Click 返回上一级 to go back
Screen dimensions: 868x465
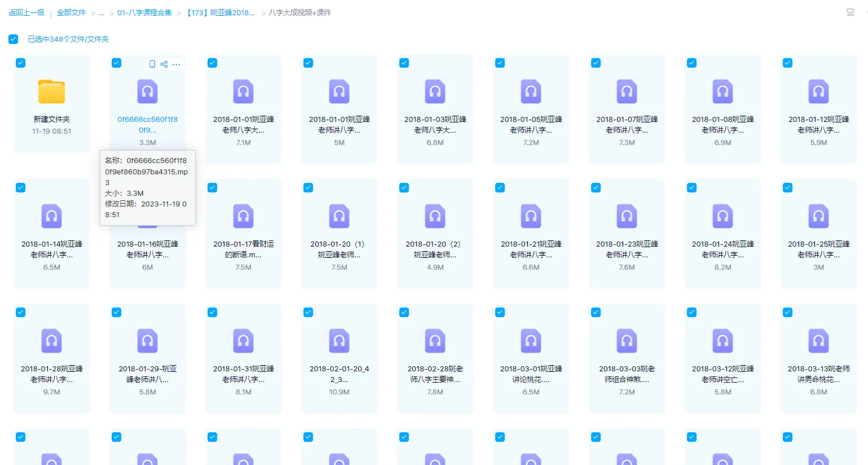26,12
